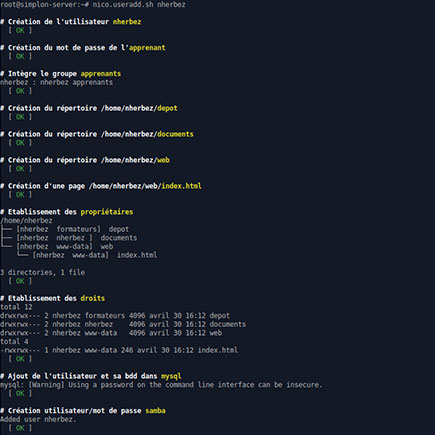Click '[ OK ]' below the index.html ls row

coord(20,359)
